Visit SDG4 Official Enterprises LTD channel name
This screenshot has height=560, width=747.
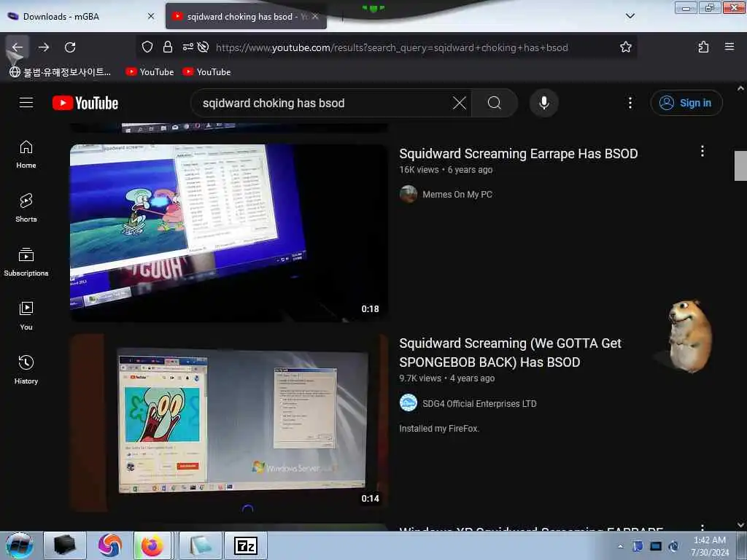[x=479, y=403]
